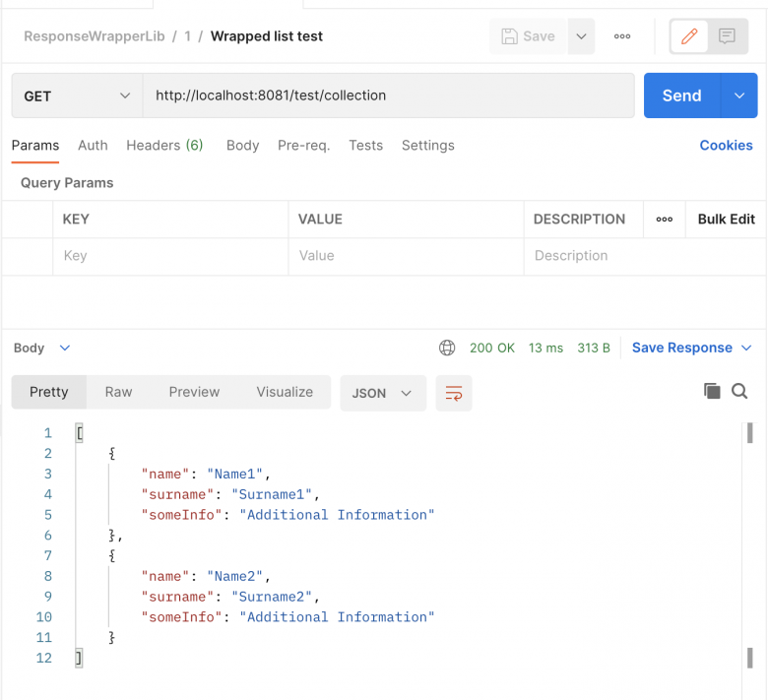
Task: Click the Description input cell
Action: click(644, 256)
